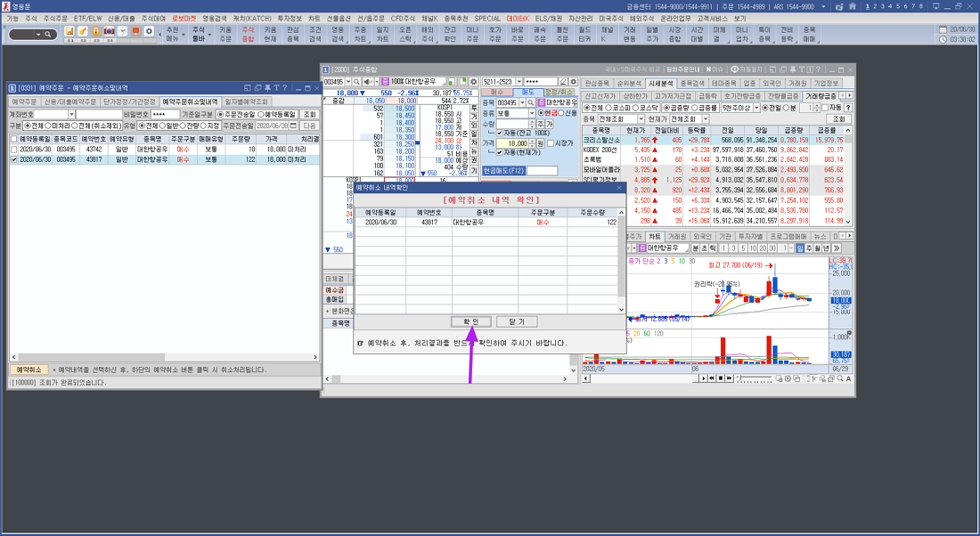Click the 확인 button in the 예약취소 내역확인 dialog

pyautogui.click(x=471, y=321)
